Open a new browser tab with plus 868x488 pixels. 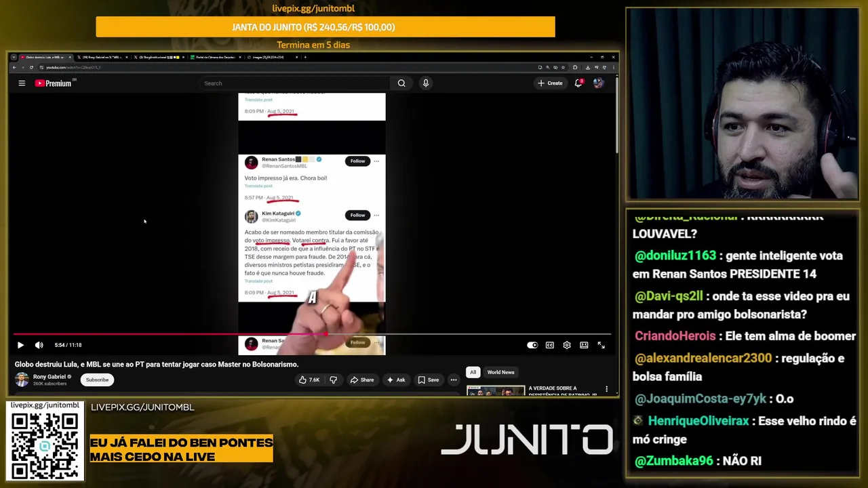tap(305, 57)
